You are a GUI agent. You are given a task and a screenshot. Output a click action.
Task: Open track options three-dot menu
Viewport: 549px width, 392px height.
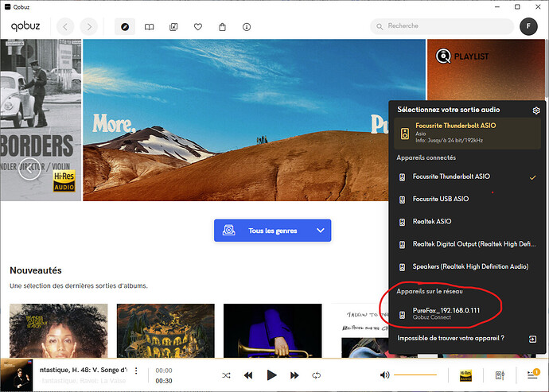tap(136, 371)
